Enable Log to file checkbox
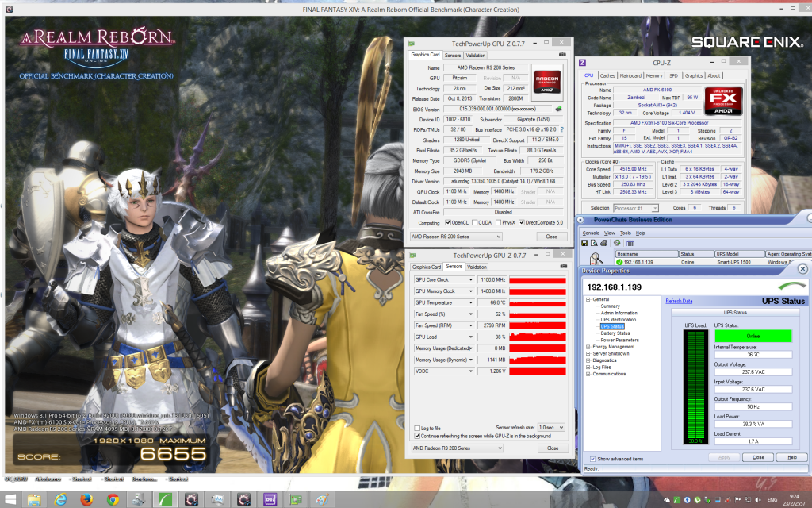812x508 pixels. click(417, 428)
